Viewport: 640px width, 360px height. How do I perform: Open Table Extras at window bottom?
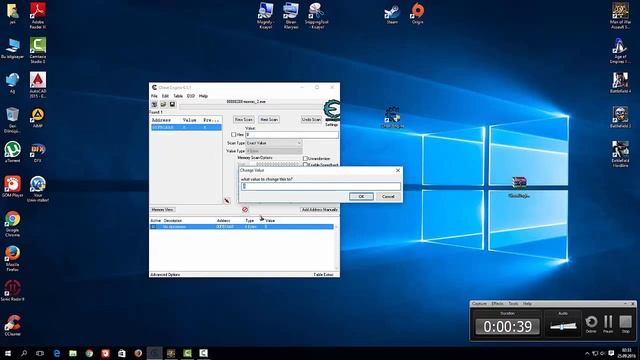pos(324,275)
